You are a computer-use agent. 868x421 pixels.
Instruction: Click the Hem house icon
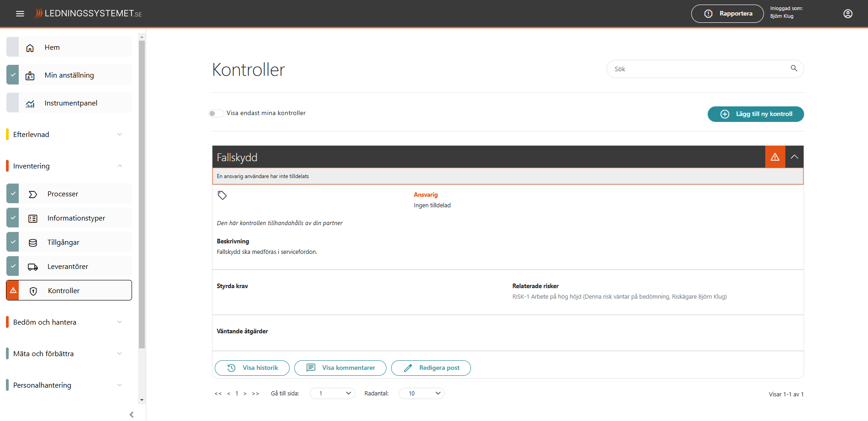(x=30, y=48)
